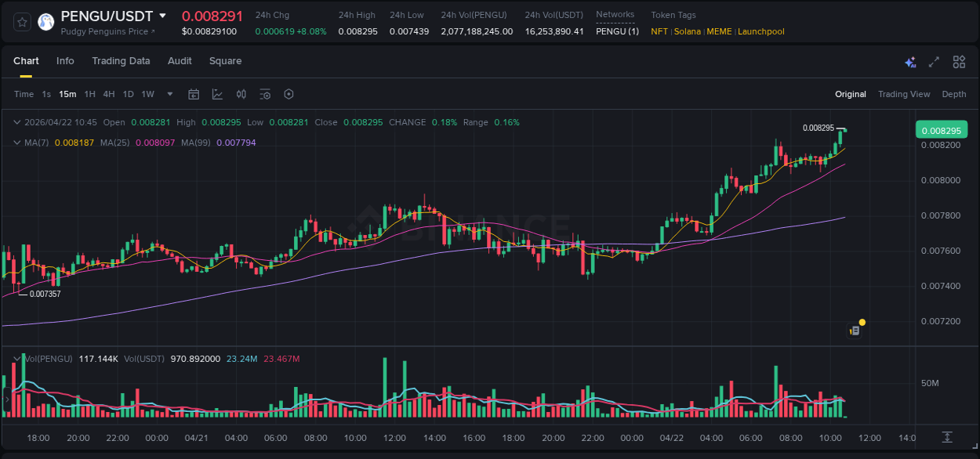This screenshot has width=980, height=459.
Task: Click the candlestick display settings icon
Action: 241,94
